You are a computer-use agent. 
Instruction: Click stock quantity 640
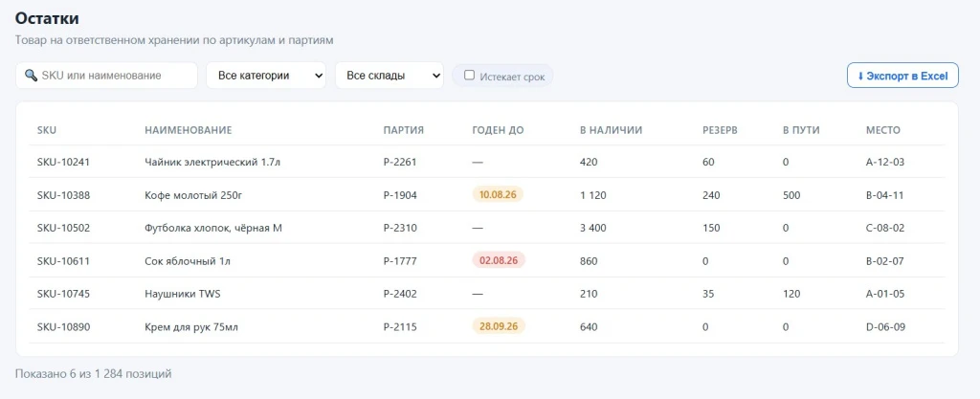pos(589,326)
